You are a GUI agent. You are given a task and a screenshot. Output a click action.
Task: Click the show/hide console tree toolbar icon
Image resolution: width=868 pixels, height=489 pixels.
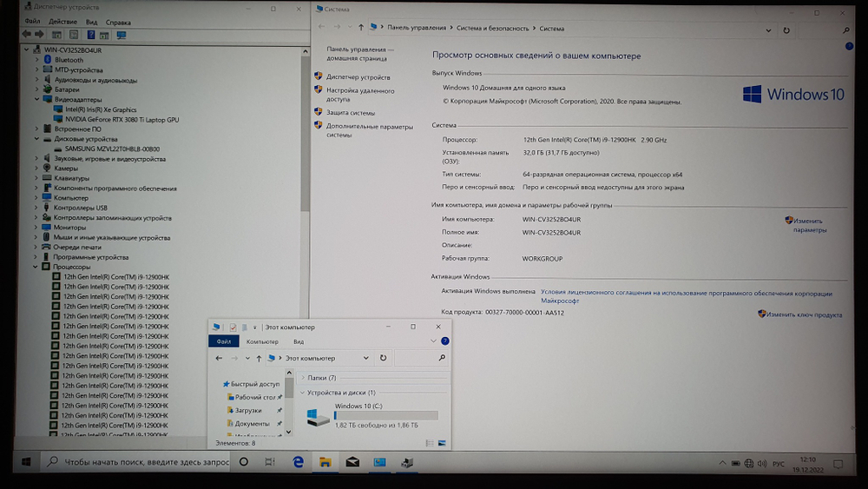(56, 35)
